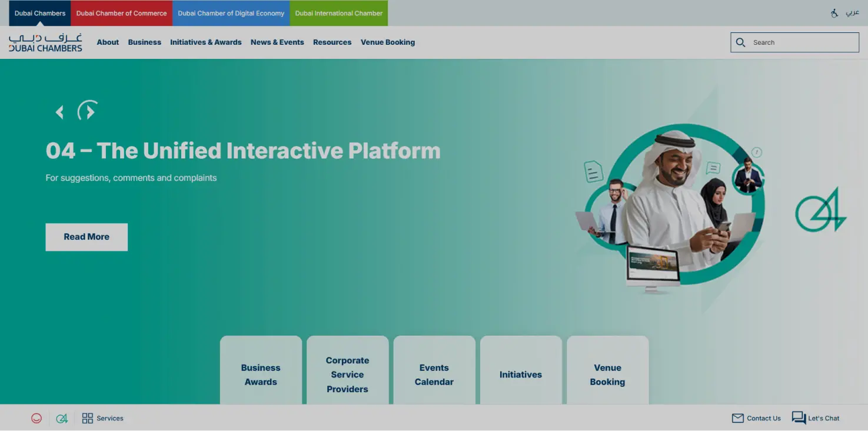Open the Corporate Service Providers card
Screen dimensions: 868x431
[348, 370]
